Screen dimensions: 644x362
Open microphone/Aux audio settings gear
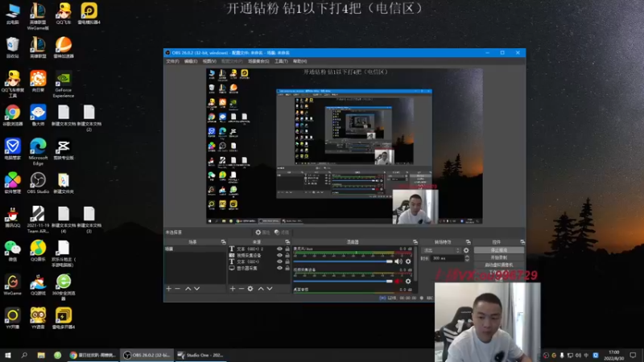408,261
